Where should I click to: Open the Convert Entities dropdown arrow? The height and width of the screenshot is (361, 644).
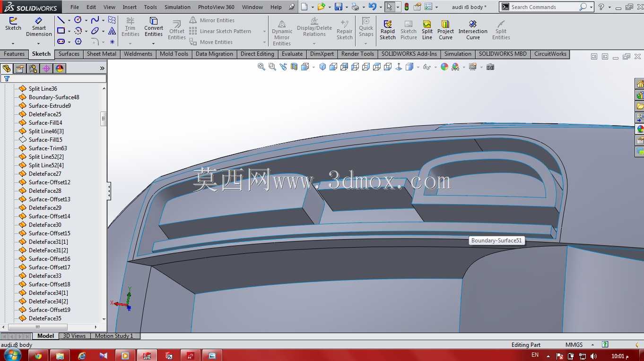(x=154, y=43)
